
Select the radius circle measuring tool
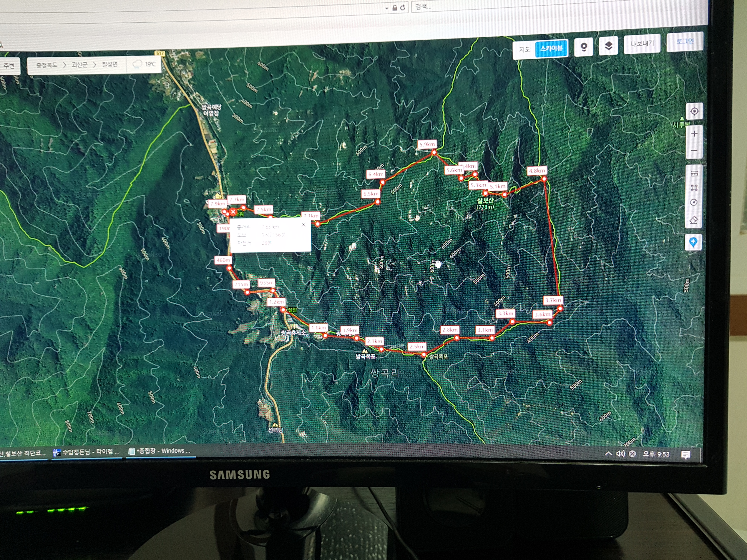pyautogui.click(x=694, y=203)
